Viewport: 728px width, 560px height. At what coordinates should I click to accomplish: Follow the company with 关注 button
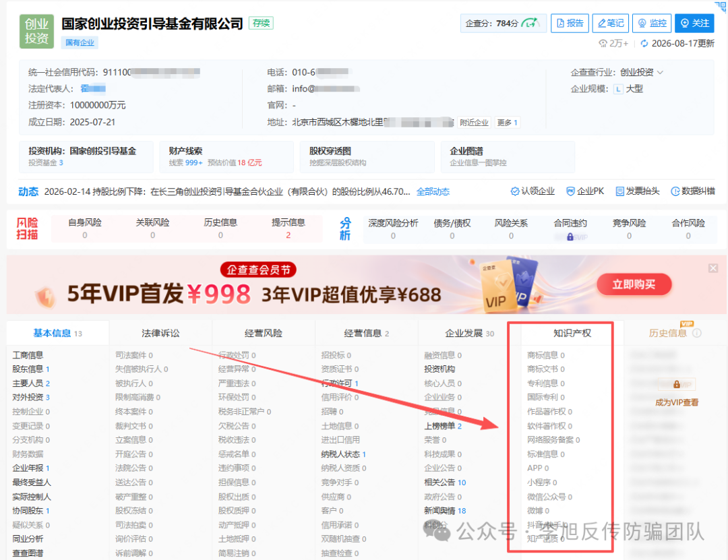pyautogui.click(x=694, y=23)
